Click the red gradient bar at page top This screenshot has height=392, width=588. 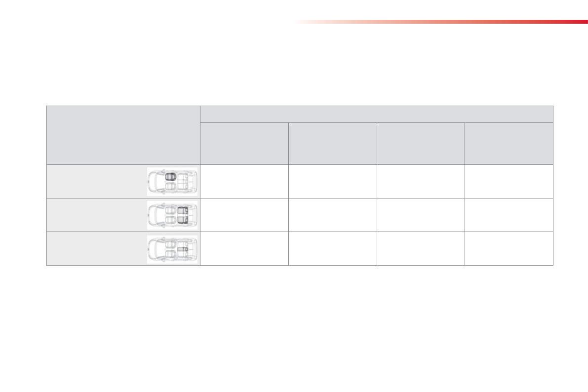(x=442, y=22)
